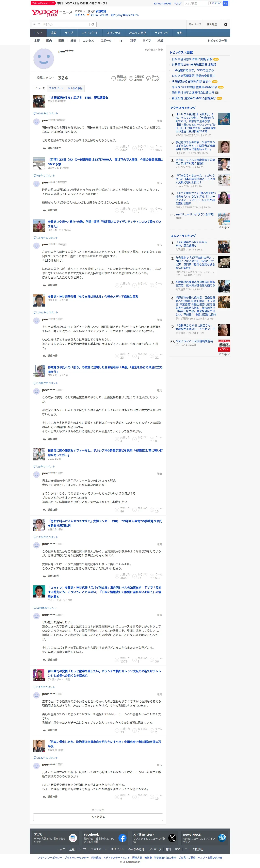Close the au バリューリンクプラン ad
260x868 pixels.
click(x=229, y=227)
